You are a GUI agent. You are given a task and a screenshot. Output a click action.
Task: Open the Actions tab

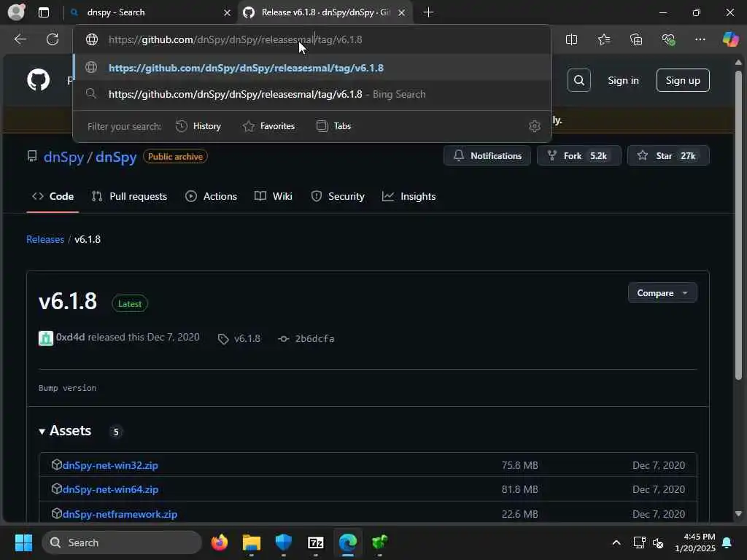point(211,196)
